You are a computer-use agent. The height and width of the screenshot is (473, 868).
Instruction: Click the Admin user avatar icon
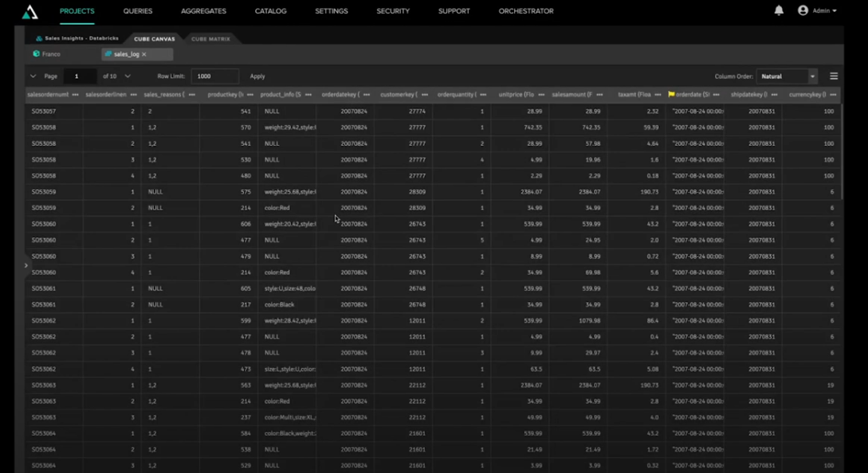tap(803, 10)
